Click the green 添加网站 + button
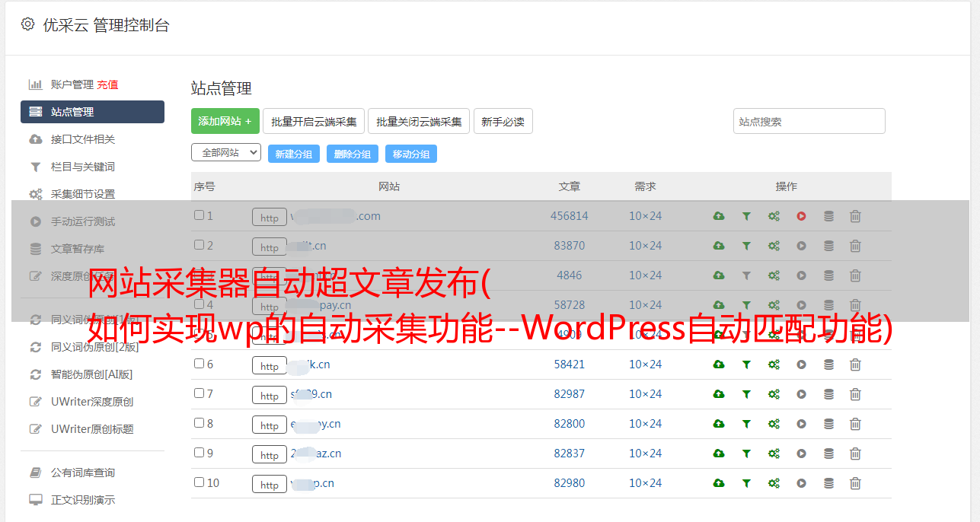Image resolution: width=980 pixels, height=522 pixels. (x=225, y=121)
